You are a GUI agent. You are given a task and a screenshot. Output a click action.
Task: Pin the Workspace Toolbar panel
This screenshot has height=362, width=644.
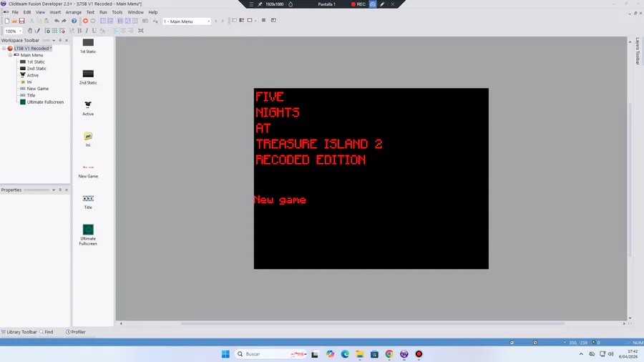pyautogui.click(x=60, y=41)
